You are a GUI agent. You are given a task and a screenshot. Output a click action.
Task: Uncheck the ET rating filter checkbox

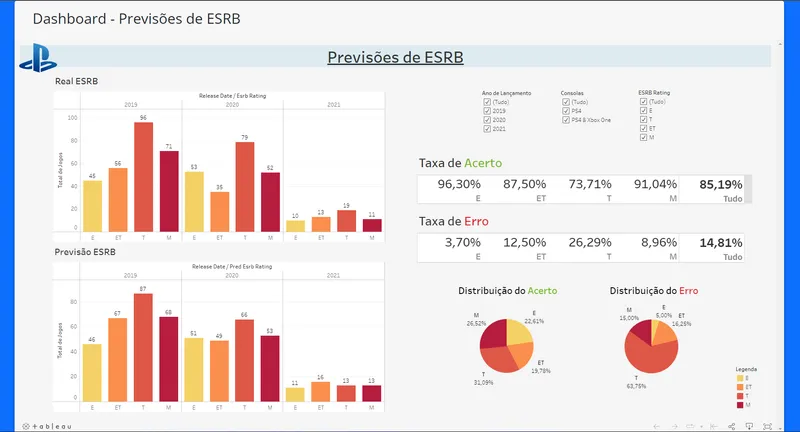643,128
